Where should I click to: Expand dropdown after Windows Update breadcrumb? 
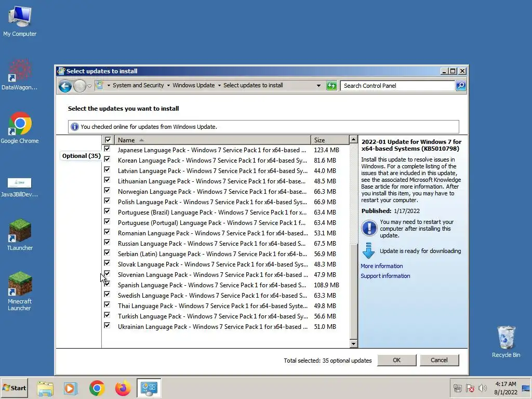pos(219,86)
